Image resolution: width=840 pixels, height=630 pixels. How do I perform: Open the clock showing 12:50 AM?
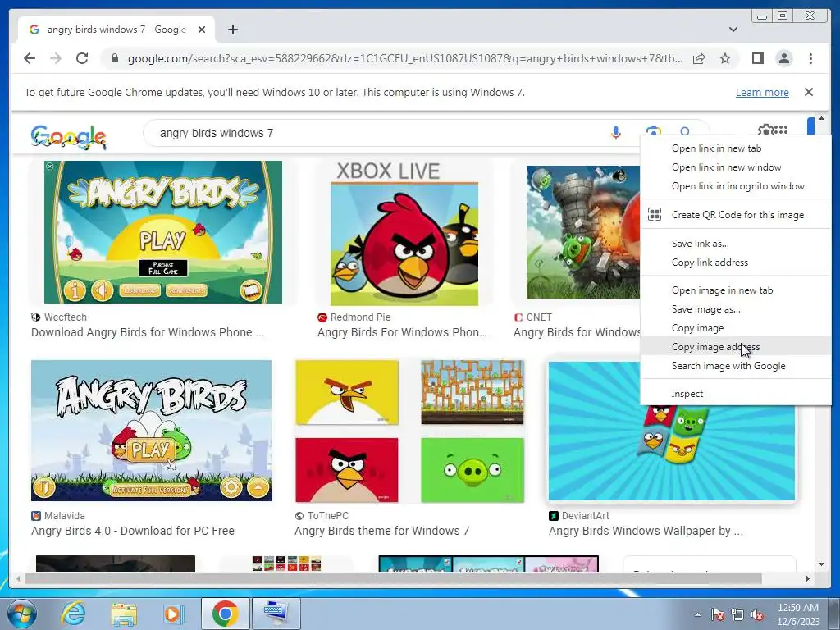798,614
